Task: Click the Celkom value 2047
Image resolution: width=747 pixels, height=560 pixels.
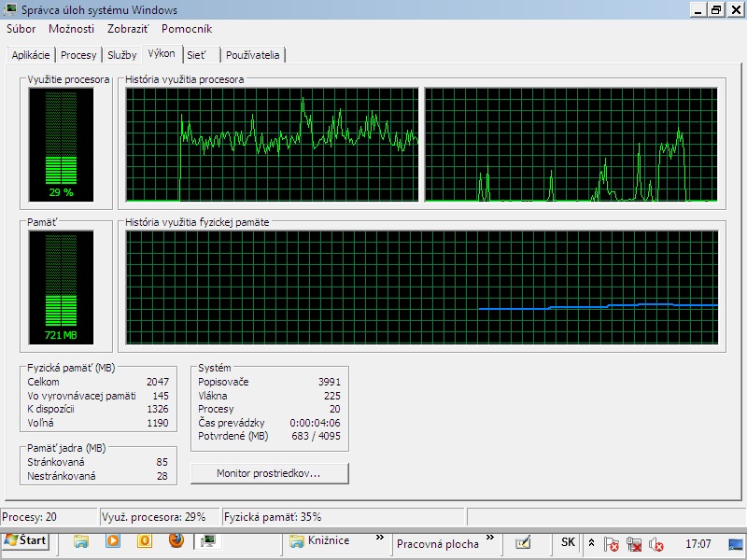Action: pos(158,382)
